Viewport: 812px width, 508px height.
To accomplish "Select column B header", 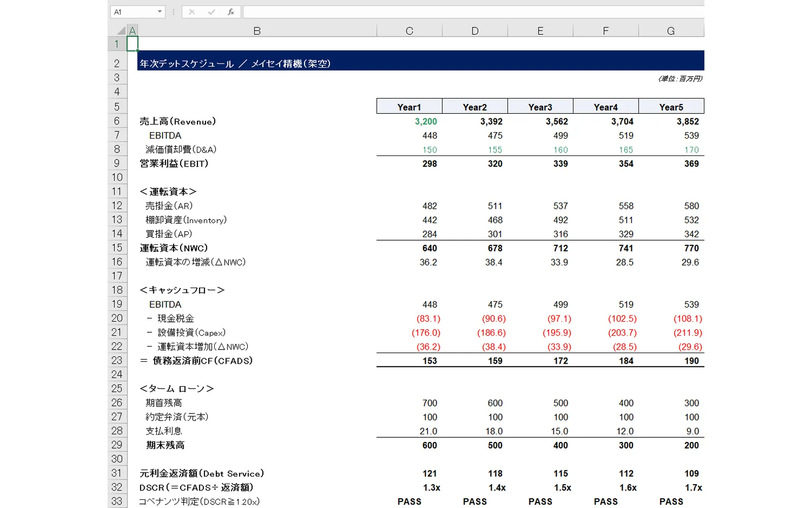I will (x=257, y=30).
